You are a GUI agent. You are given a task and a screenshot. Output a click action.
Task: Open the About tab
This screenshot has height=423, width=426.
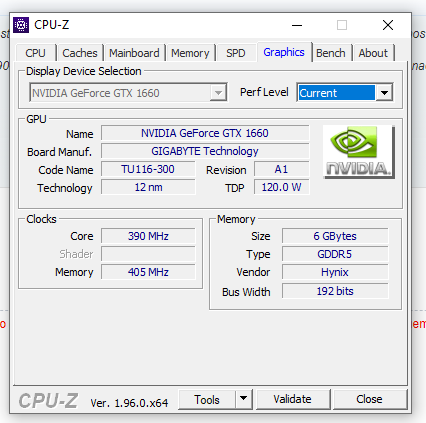pos(373,53)
